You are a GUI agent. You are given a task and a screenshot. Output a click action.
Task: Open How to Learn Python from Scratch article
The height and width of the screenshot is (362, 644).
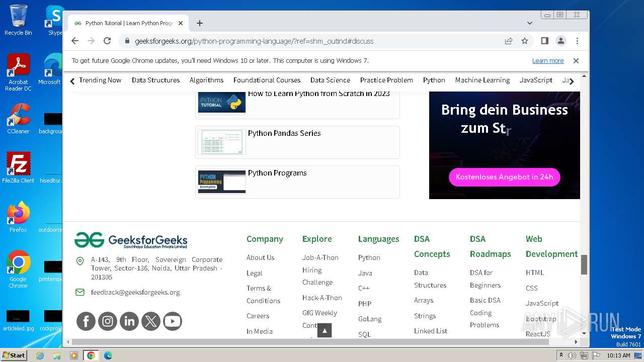(x=319, y=94)
